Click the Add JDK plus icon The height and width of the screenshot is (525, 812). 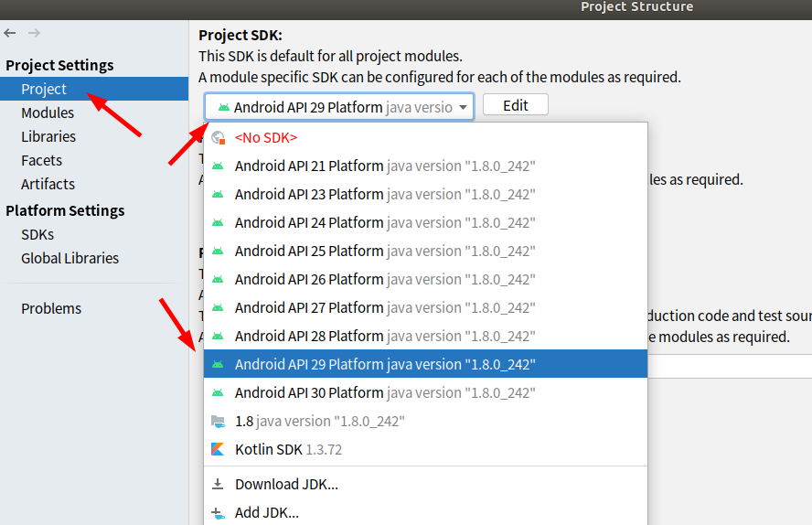218,513
